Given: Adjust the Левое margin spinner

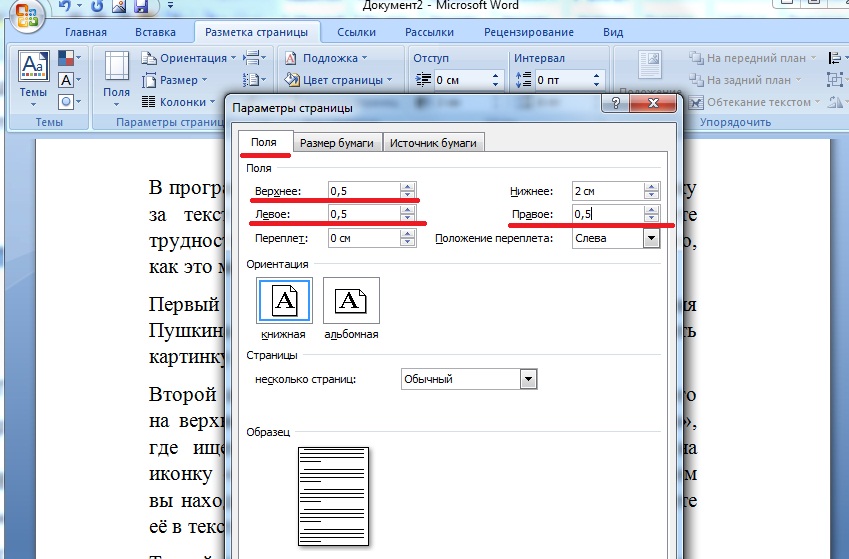Looking at the screenshot, I should point(408,214).
